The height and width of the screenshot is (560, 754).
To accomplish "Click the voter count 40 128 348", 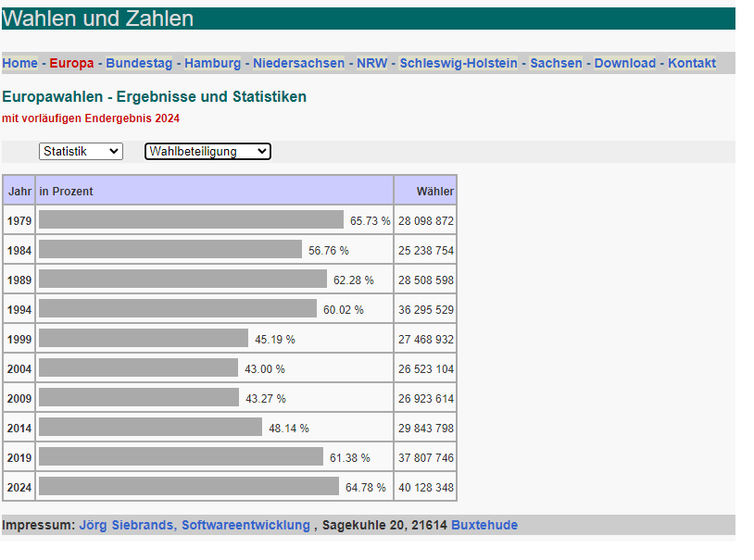I will click(x=426, y=488).
